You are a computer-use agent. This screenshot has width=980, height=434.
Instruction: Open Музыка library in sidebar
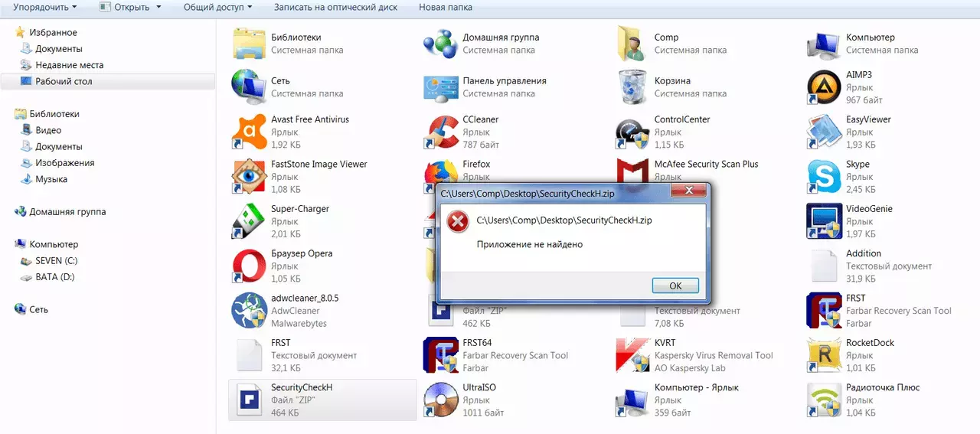tap(51, 179)
